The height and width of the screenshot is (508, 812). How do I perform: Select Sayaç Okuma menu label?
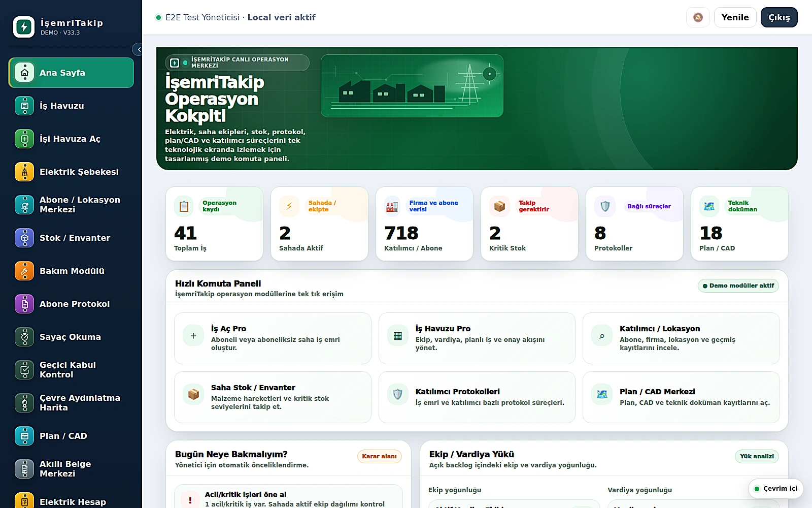(71, 337)
